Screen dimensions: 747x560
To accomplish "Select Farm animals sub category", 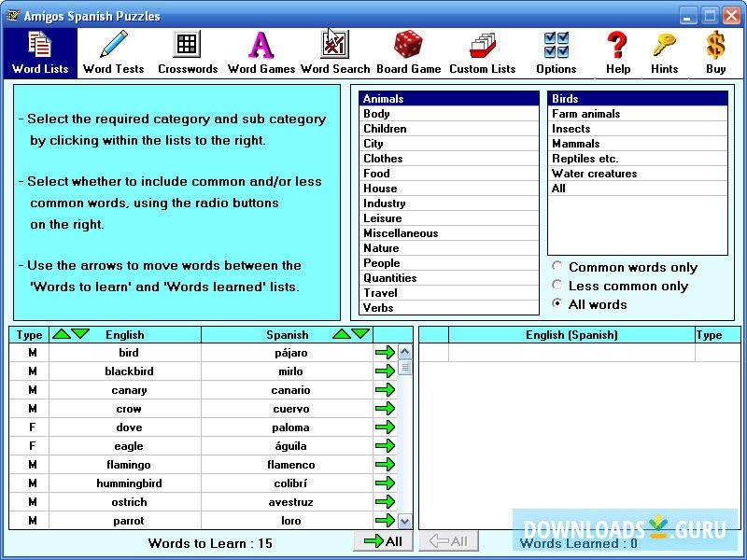I will pyautogui.click(x=638, y=113).
